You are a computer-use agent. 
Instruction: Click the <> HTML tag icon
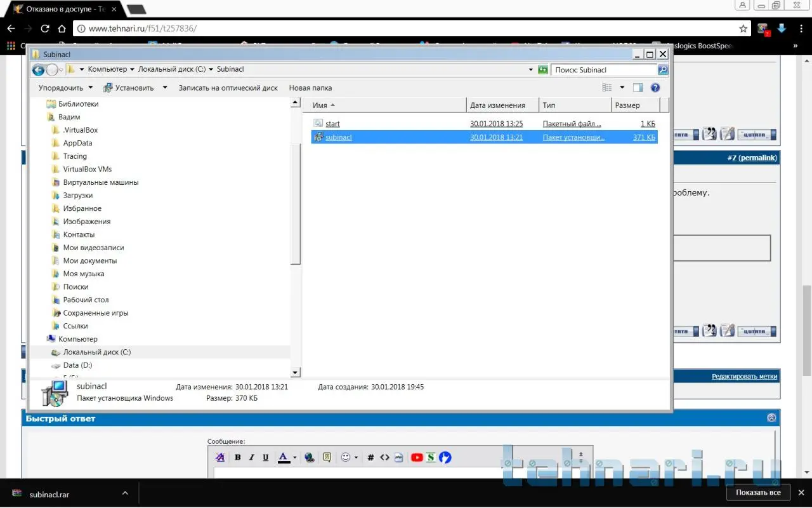coord(384,457)
